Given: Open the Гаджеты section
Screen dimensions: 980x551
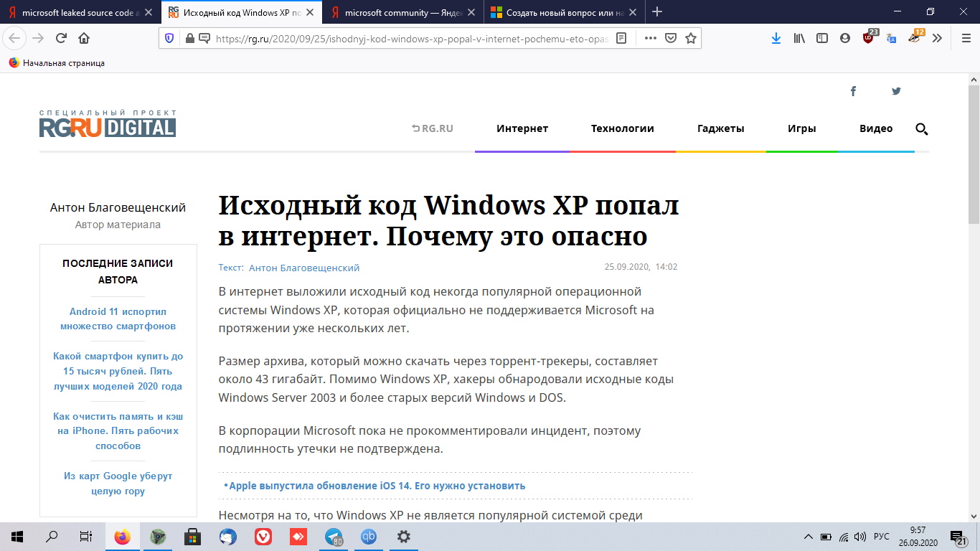Looking at the screenshot, I should [721, 128].
